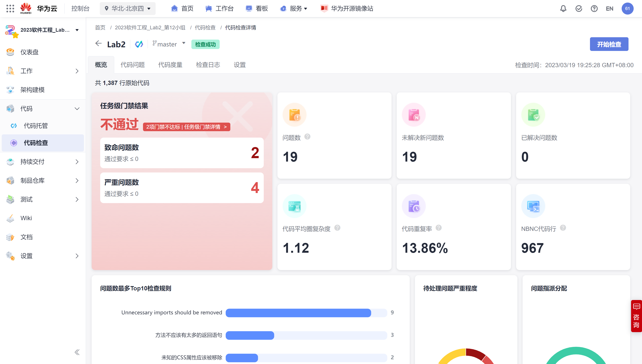642x364 pixels.
Task: Click the Unnecessary imports rule bar
Action: [x=298, y=312]
